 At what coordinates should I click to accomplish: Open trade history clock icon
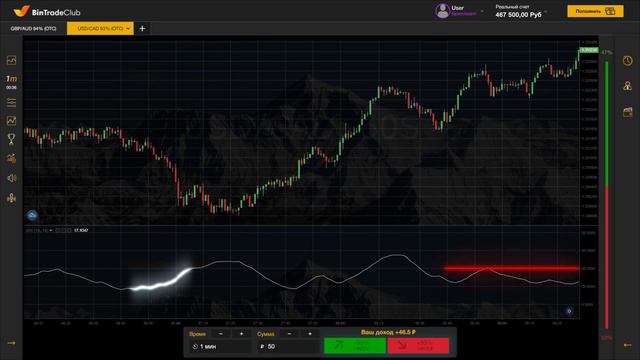click(x=628, y=61)
